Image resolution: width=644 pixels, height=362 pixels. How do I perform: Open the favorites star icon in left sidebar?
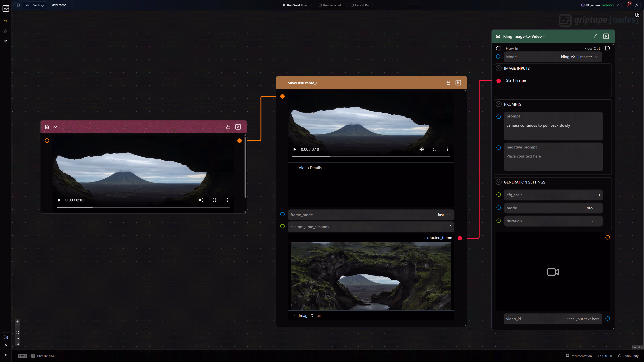6,21
